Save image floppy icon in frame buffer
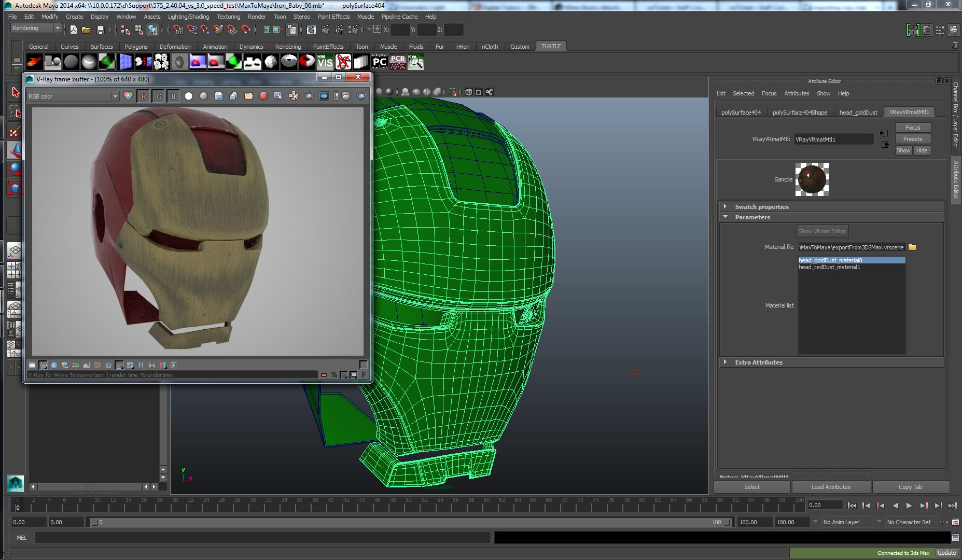This screenshot has height=560, width=962. [218, 96]
